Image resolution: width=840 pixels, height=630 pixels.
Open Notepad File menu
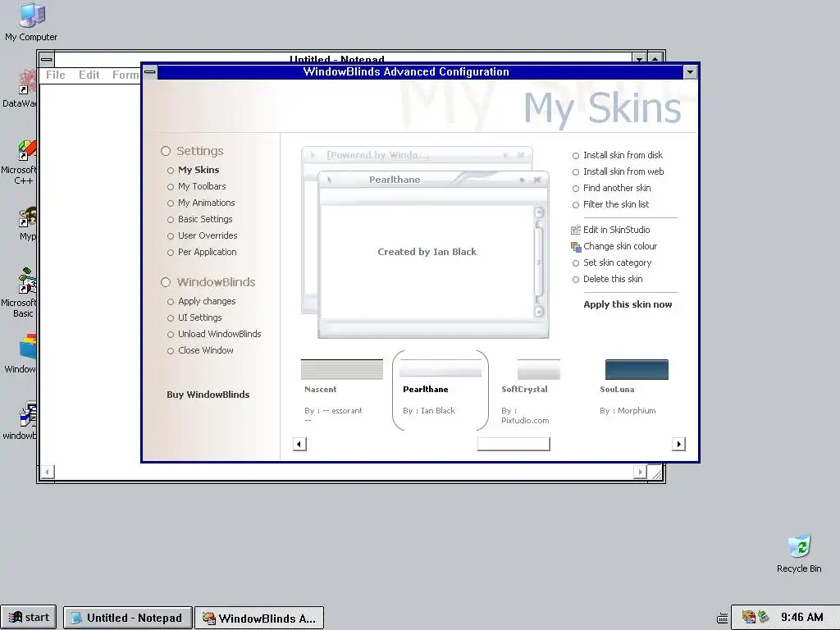coord(56,75)
